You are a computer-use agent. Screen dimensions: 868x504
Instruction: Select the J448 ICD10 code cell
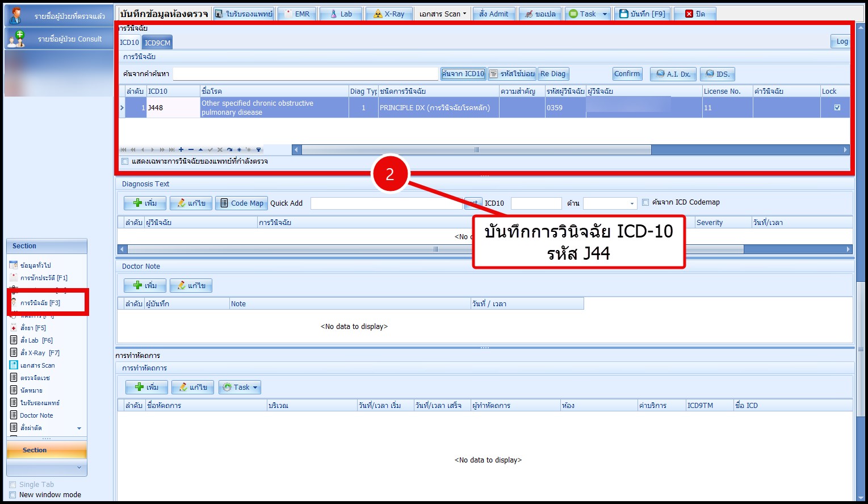[x=173, y=107]
